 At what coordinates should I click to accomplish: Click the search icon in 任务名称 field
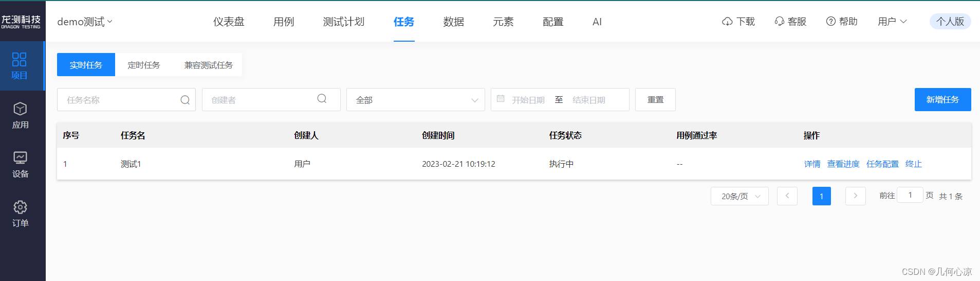tap(185, 100)
